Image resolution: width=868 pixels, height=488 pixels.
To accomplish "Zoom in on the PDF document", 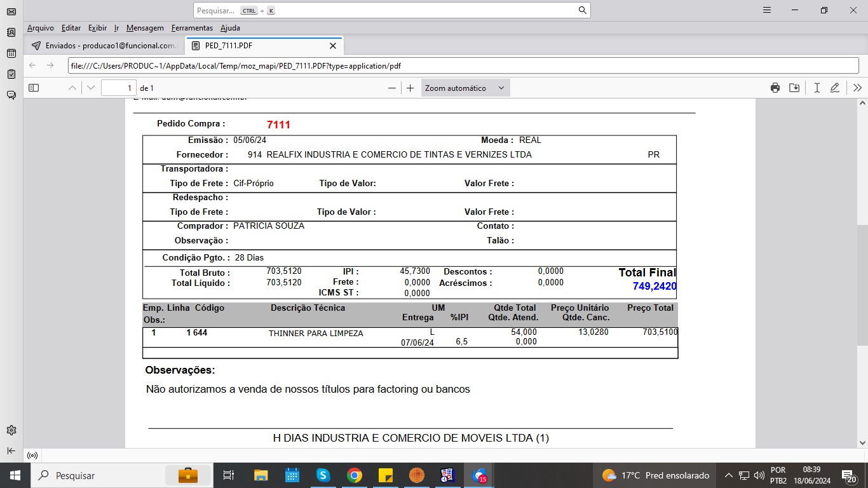I will pos(410,88).
